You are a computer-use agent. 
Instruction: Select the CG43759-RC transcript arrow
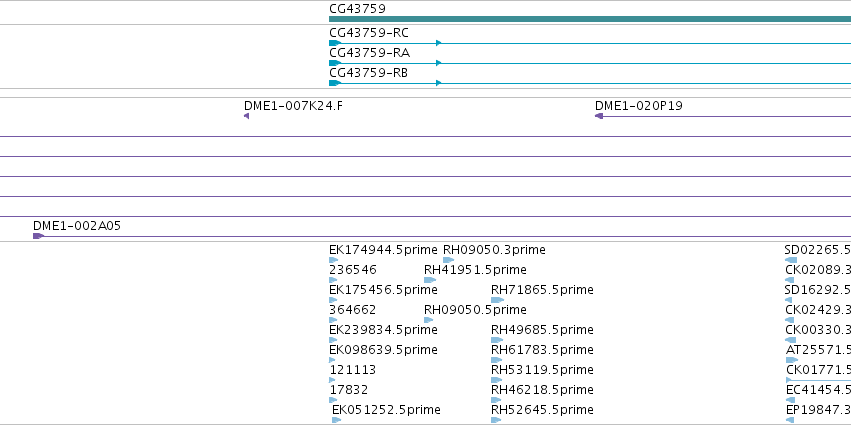point(590,43)
